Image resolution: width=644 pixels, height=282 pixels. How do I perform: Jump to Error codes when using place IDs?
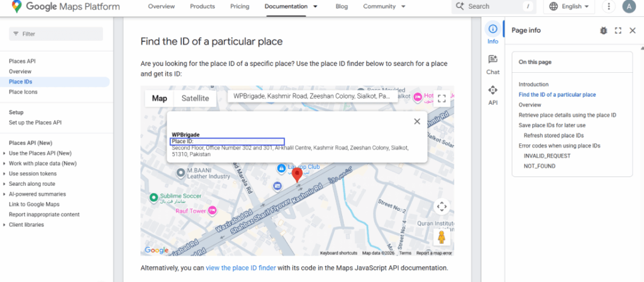(x=559, y=146)
